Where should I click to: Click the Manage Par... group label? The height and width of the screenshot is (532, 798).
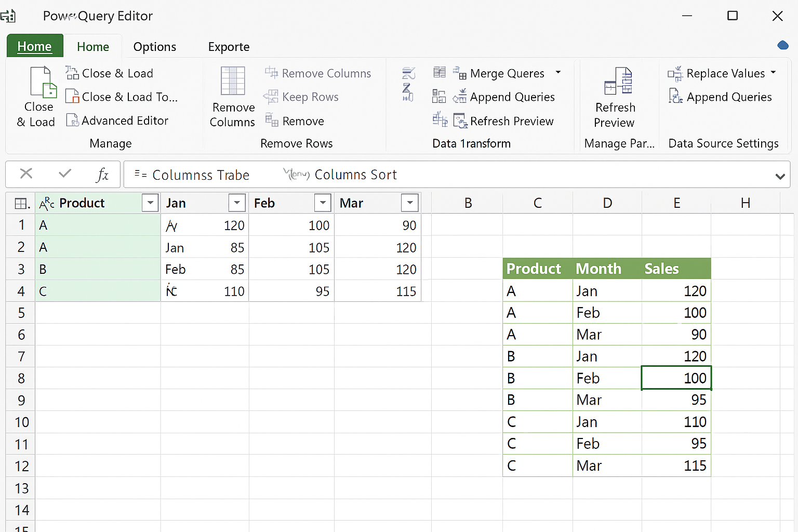619,143
